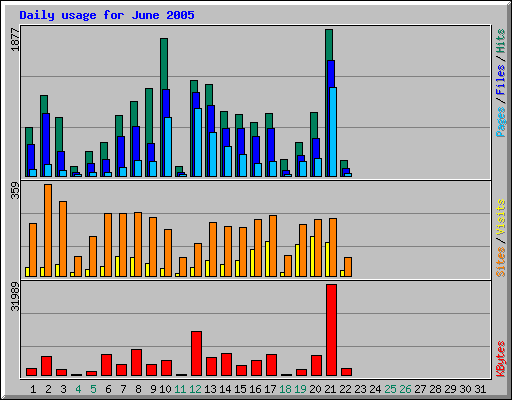This screenshot has height=400, width=512.
Task: Click green weekend day 12 label
Action: pyautogui.click(x=195, y=389)
